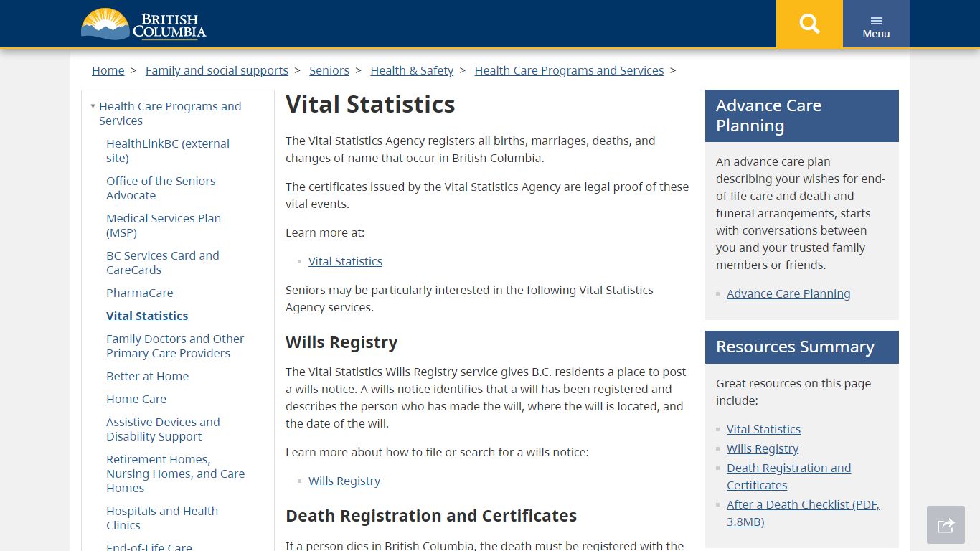The image size is (980, 551).
Task: Open Family and social supports breadcrumb
Action: coord(217,70)
